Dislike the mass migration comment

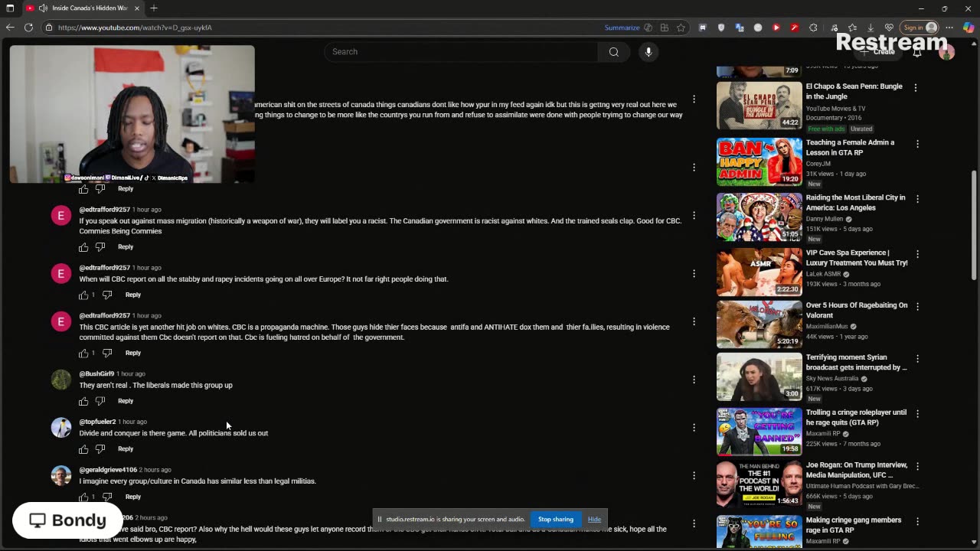click(x=100, y=247)
